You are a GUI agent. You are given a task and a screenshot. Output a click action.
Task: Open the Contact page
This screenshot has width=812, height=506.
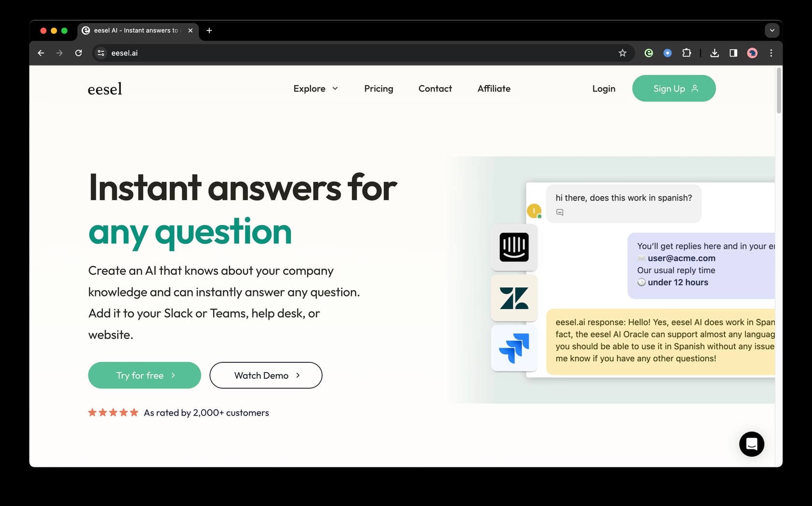[x=435, y=89]
